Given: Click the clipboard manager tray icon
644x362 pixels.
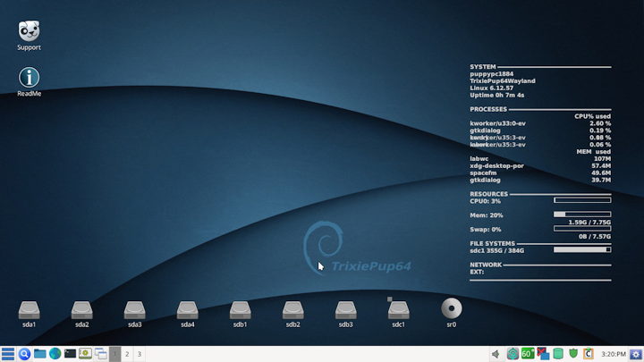Looking at the screenshot, I should pyautogui.click(x=589, y=354).
